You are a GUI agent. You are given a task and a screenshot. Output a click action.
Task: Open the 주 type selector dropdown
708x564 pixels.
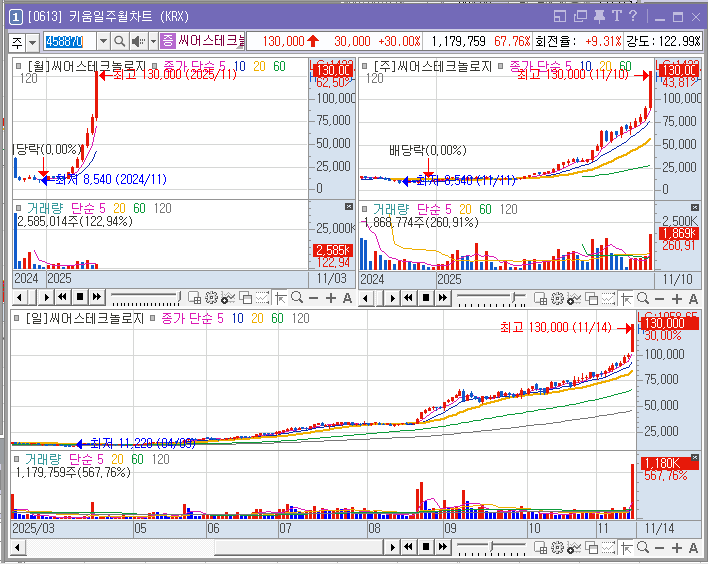[x=33, y=43]
